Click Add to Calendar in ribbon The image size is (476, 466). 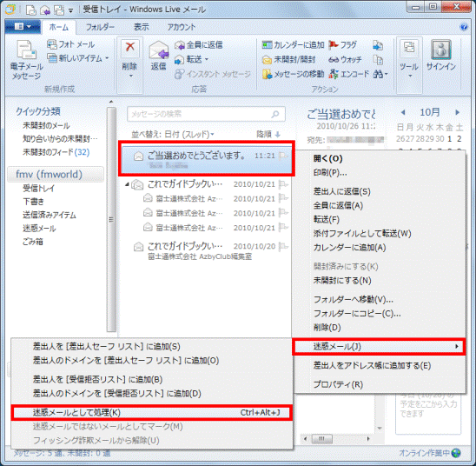click(x=293, y=45)
